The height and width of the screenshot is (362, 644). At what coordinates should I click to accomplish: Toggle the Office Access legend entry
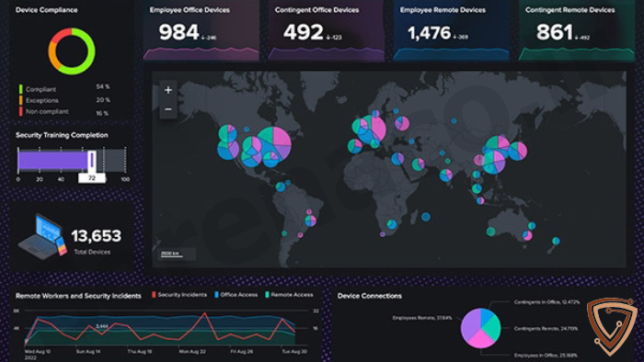point(236,295)
